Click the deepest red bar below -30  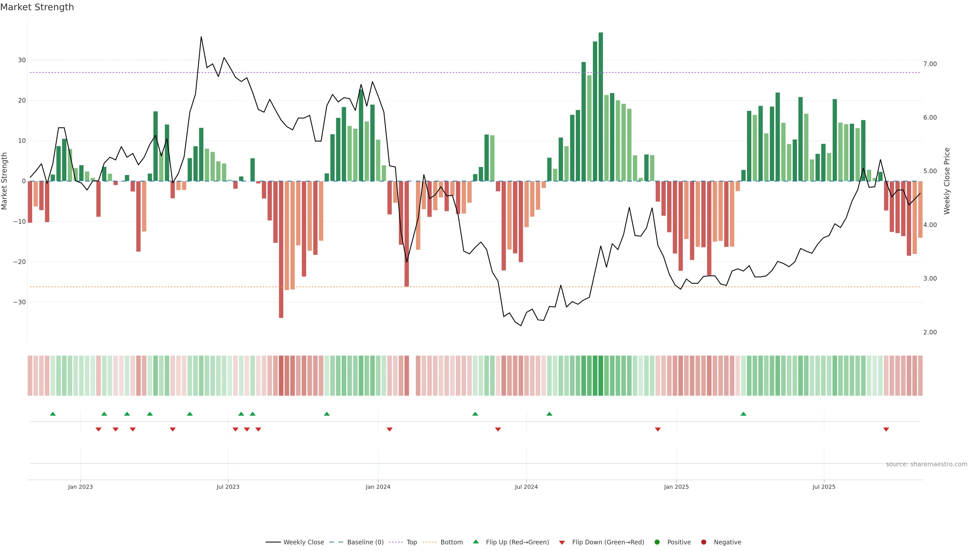click(281, 249)
